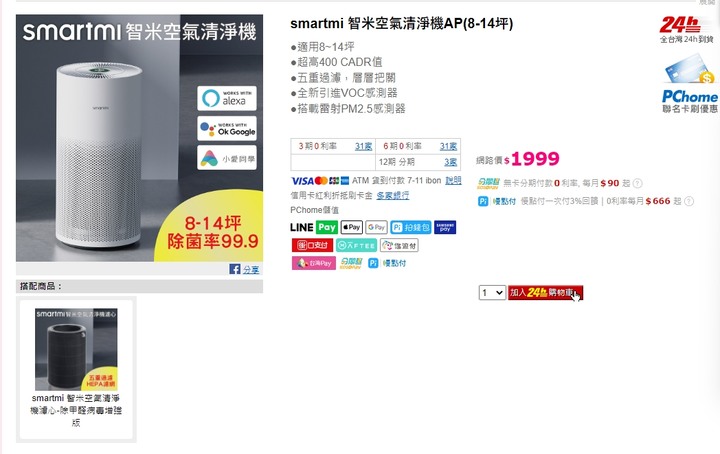
Task: Click the Google Pay icon
Action: tap(377, 227)
